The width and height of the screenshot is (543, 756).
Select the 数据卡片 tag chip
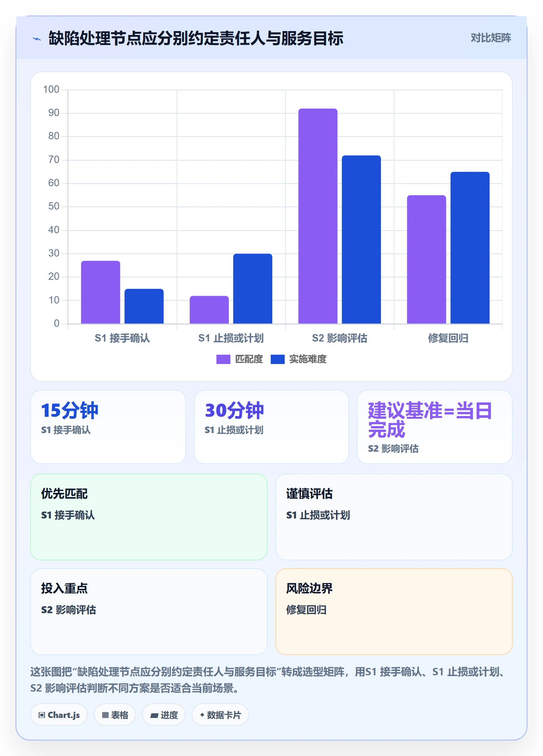(220, 714)
